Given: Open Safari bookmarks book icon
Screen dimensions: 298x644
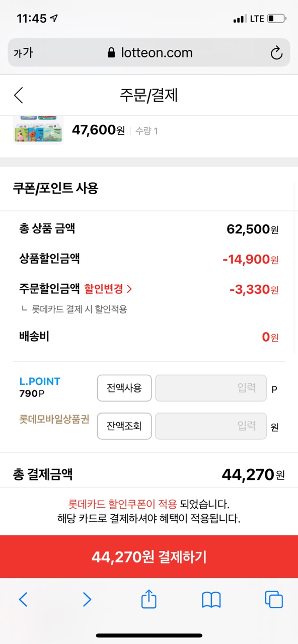Looking at the screenshot, I should pos(211,600).
